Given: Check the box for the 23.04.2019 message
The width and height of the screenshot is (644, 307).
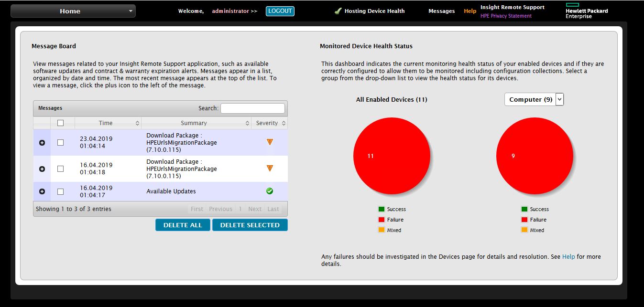Looking at the screenshot, I should coord(60,142).
